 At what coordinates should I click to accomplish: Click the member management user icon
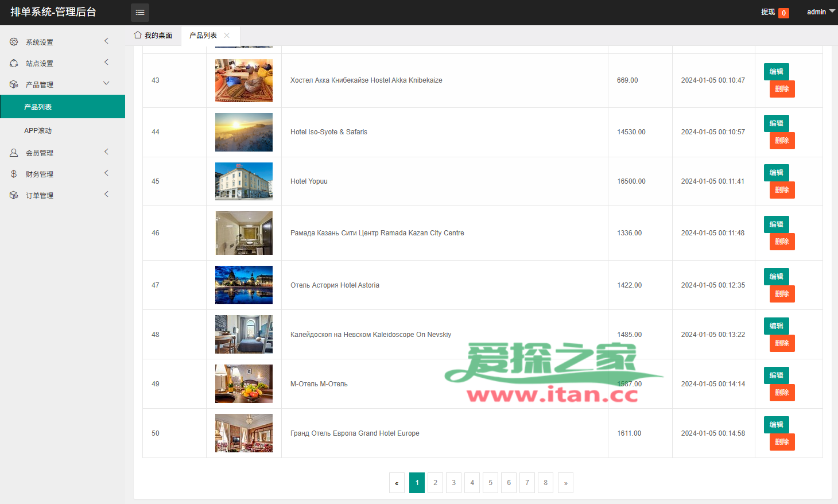pos(14,153)
